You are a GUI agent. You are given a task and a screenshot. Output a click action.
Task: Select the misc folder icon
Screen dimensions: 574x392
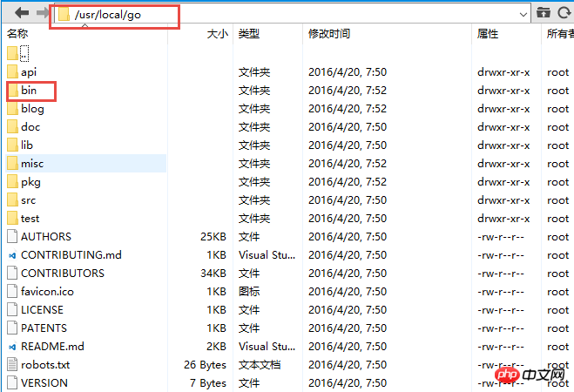point(12,163)
